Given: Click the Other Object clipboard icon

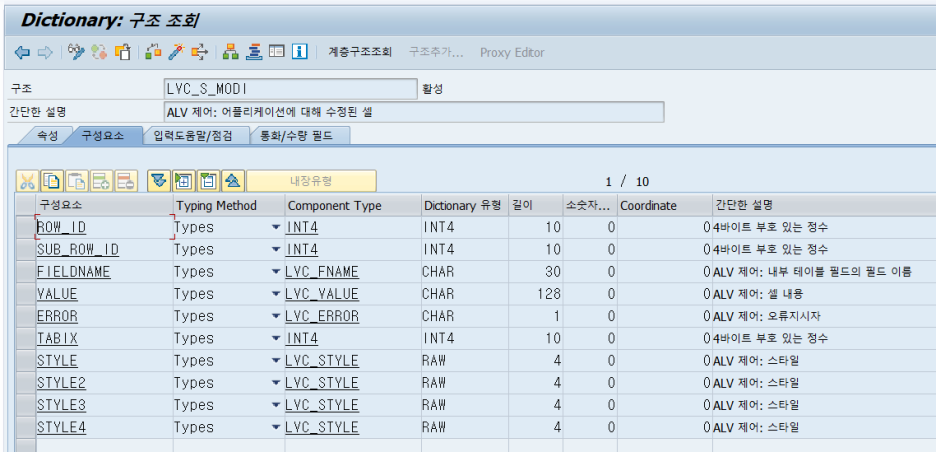Looking at the screenshot, I should 122,52.
